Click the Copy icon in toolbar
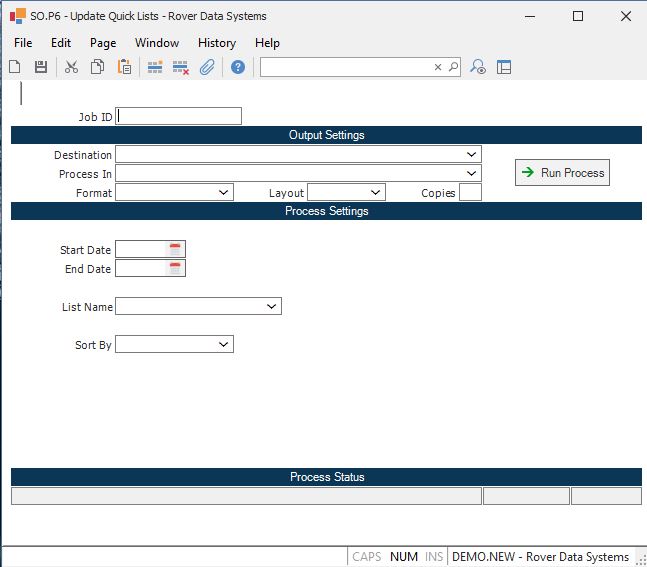 98,67
